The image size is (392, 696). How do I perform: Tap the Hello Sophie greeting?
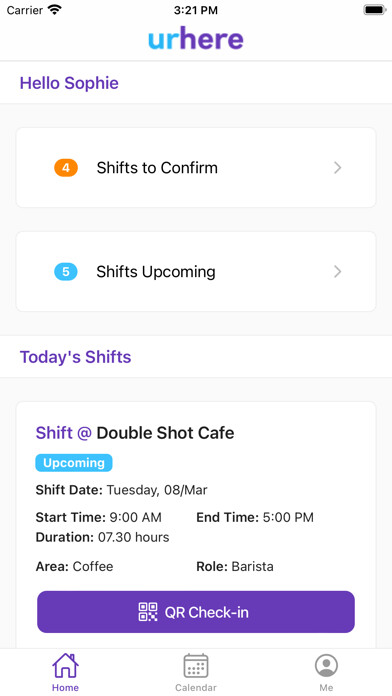coord(69,83)
